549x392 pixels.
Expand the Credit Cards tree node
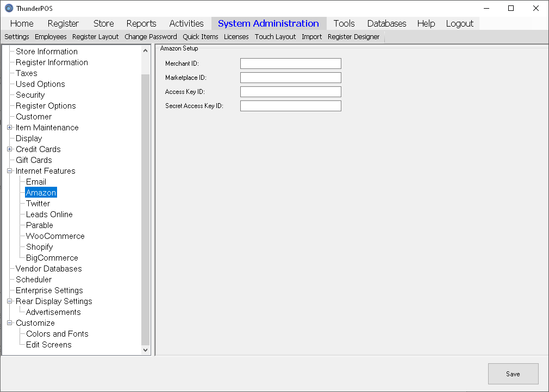(x=9, y=149)
